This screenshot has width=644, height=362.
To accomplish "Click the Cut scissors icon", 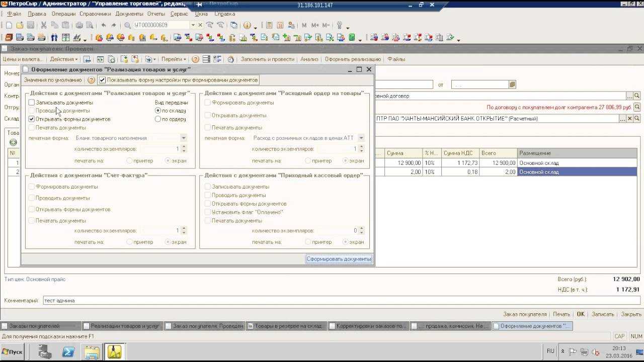I will click(x=44, y=25).
